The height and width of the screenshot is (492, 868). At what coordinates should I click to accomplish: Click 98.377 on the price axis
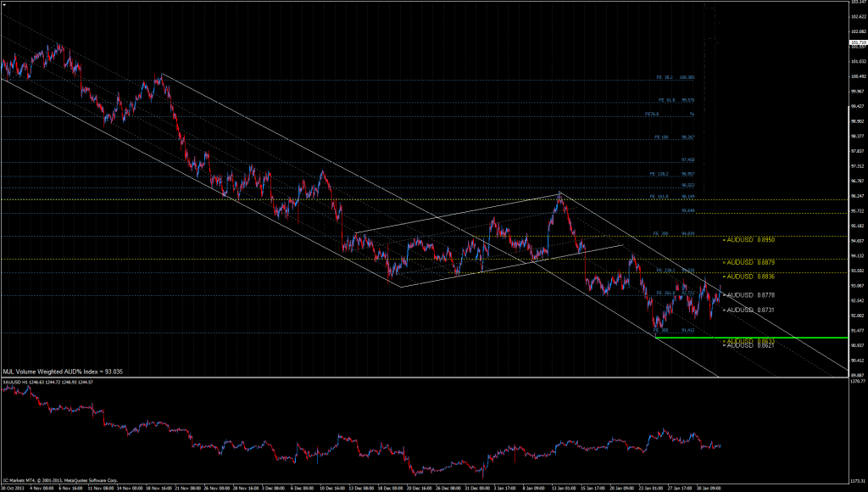860,137
